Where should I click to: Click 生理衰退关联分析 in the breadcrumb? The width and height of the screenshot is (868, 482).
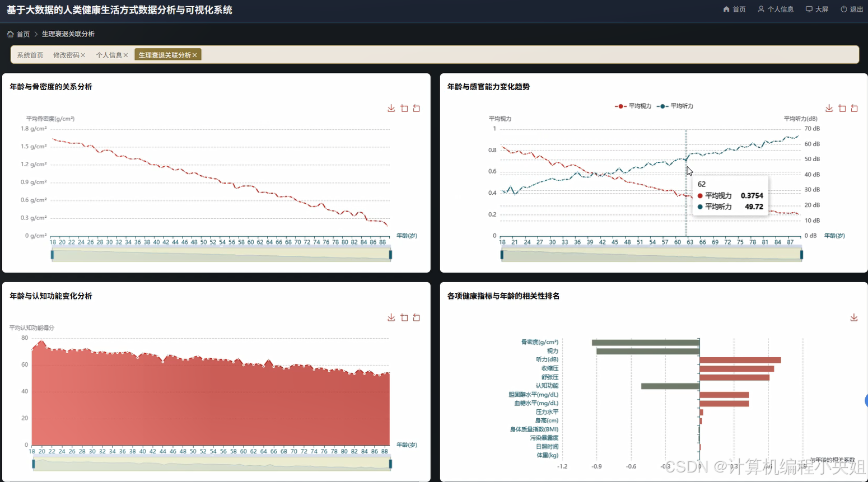[x=68, y=34]
